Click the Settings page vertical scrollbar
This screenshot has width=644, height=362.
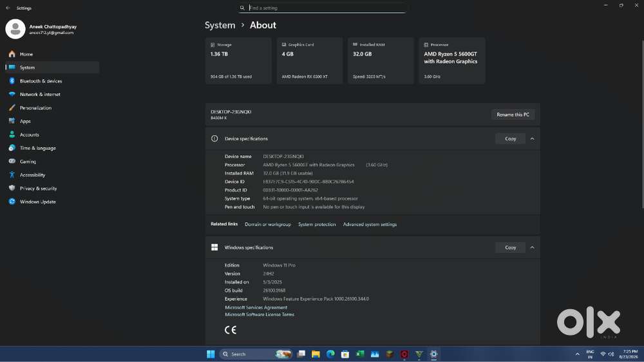click(642, 124)
